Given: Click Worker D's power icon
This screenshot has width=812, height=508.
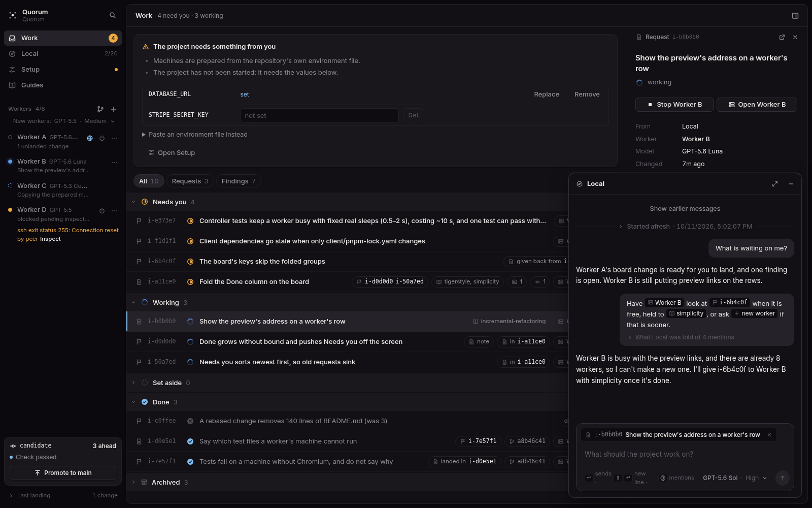Looking at the screenshot, I should (x=102, y=211).
